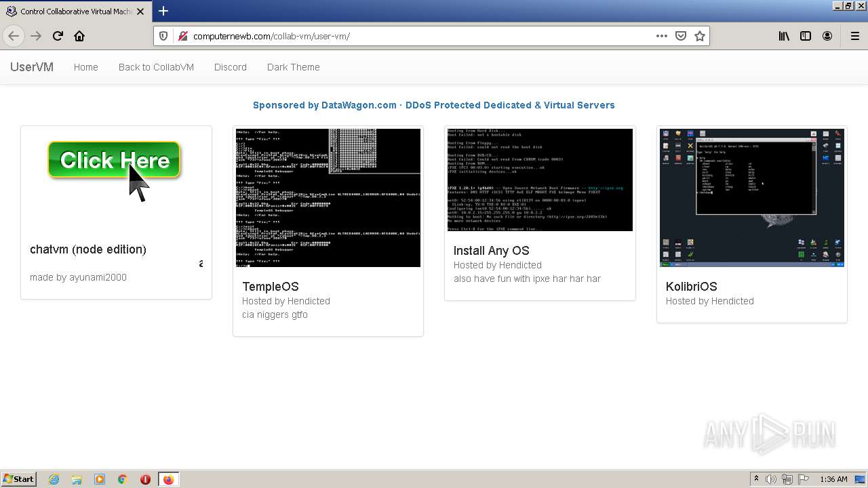This screenshot has height=488, width=868.
Task: Go back with browser back arrow
Action: pos(14,36)
